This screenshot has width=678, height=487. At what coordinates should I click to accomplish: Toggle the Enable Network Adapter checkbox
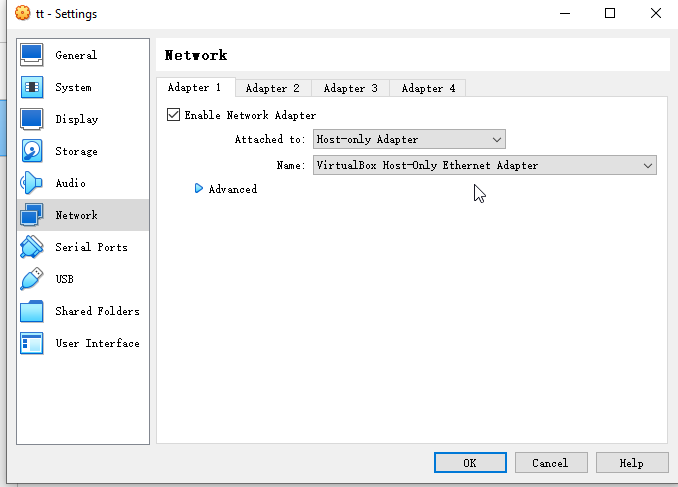(174, 115)
